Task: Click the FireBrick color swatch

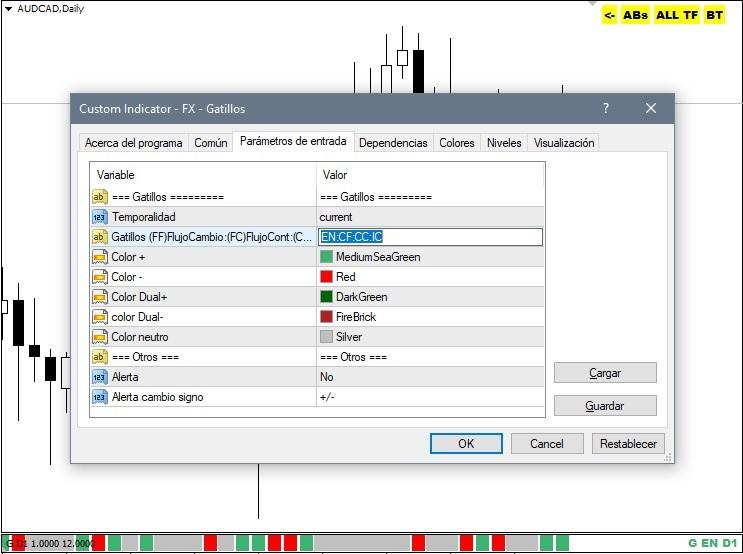Action: pyautogui.click(x=326, y=317)
